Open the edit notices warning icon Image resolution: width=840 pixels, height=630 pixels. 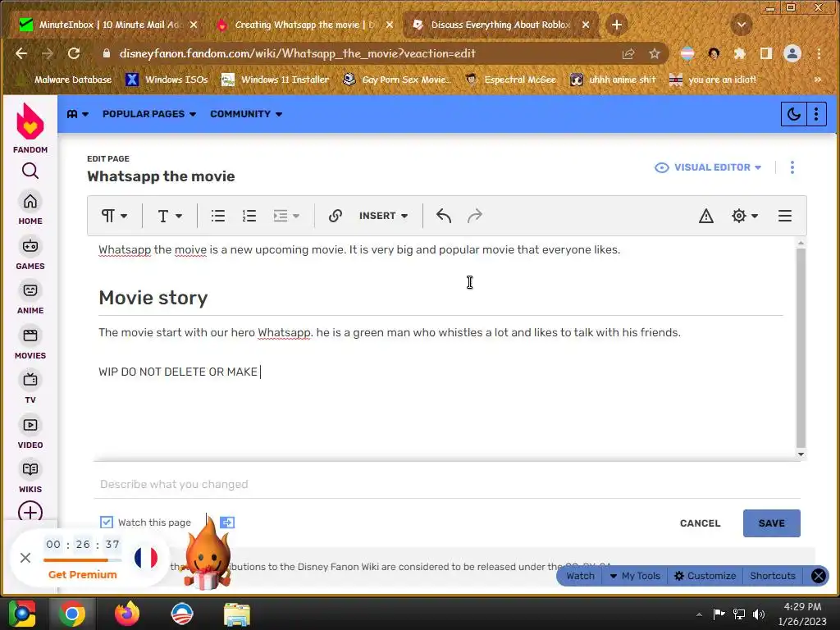coord(706,216)
